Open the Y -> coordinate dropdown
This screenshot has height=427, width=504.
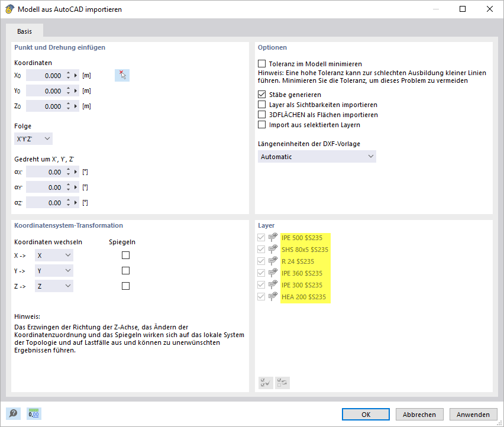point(54,270)
